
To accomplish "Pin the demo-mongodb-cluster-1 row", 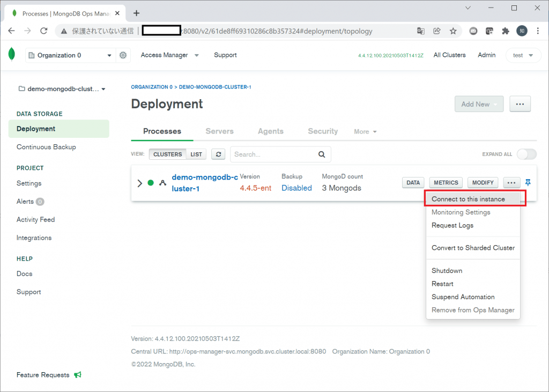I will click(x=528, y=182).
